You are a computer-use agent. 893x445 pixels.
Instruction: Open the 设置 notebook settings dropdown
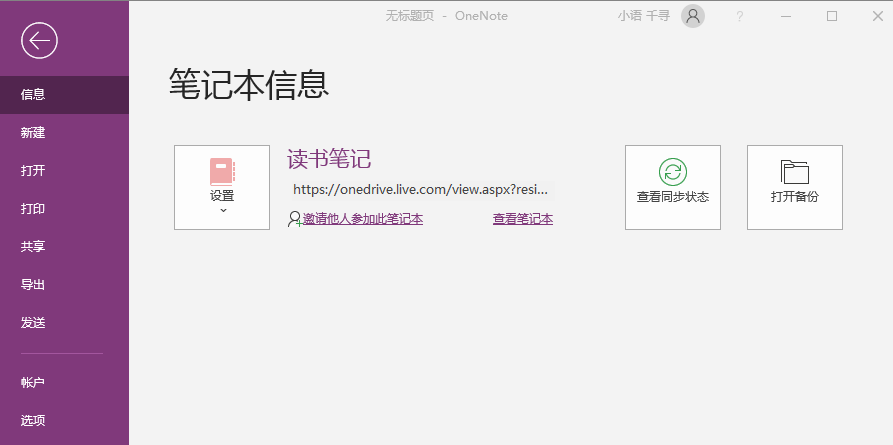tap(222, 187)
